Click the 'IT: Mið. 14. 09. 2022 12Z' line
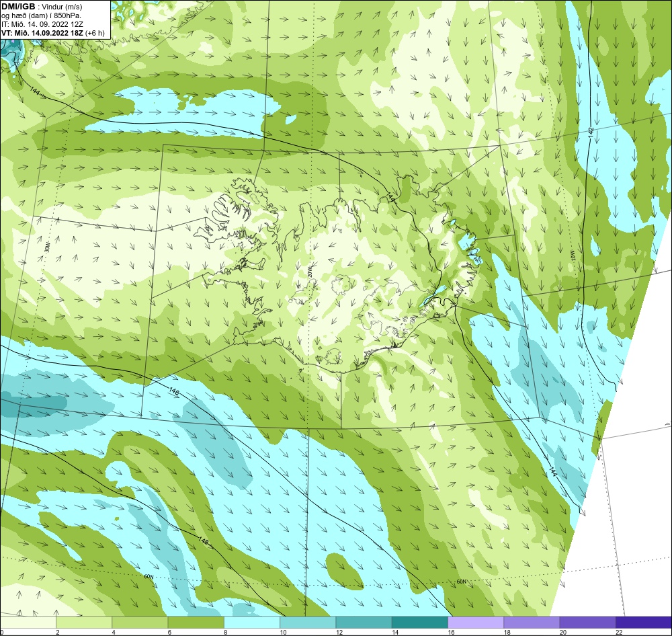Viewport: 672px width, 636px height. [x=42, y=24]
